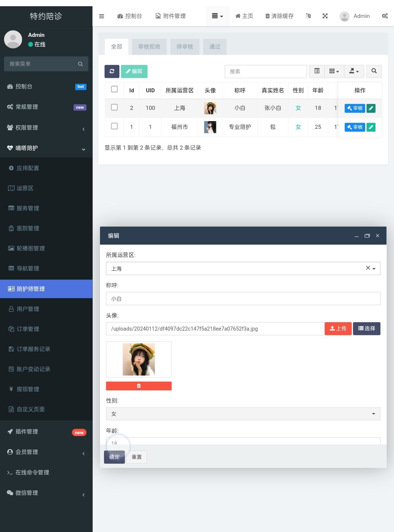Open the columns dropdown above the table
Screen dimensions: 394x532
point(334,72)
